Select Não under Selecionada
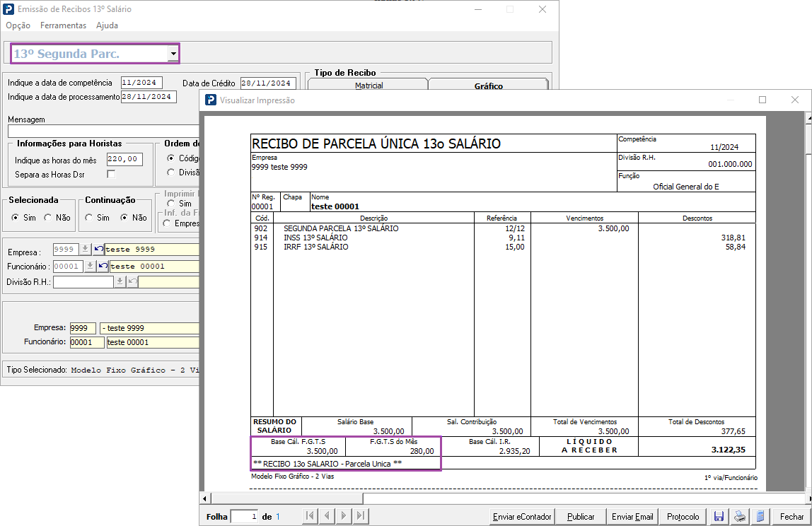This screenshot has width=812, height=526. 48,218
